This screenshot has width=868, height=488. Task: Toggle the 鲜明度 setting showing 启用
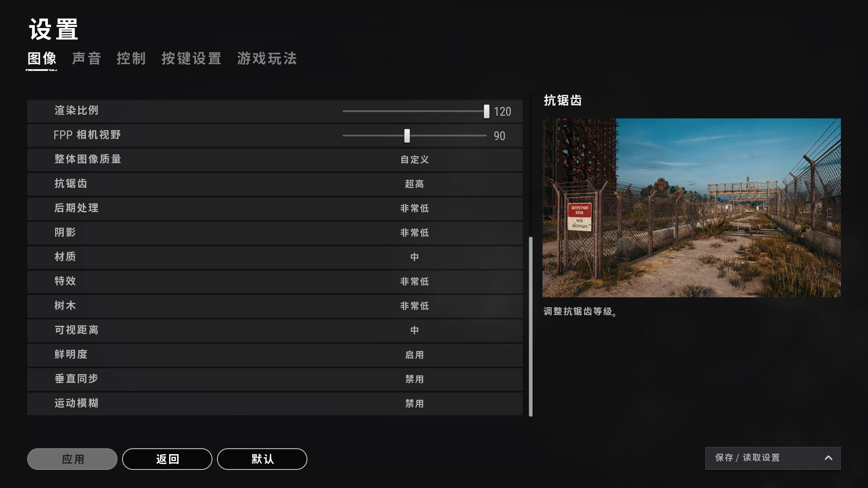(x=415, y=355)
